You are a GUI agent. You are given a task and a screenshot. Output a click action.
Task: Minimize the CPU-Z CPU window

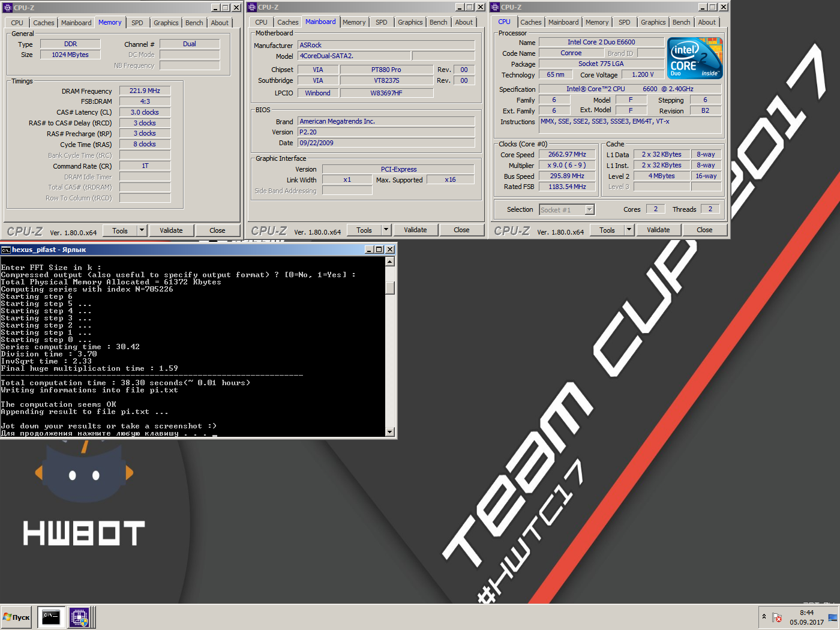(x=703, y=7)
